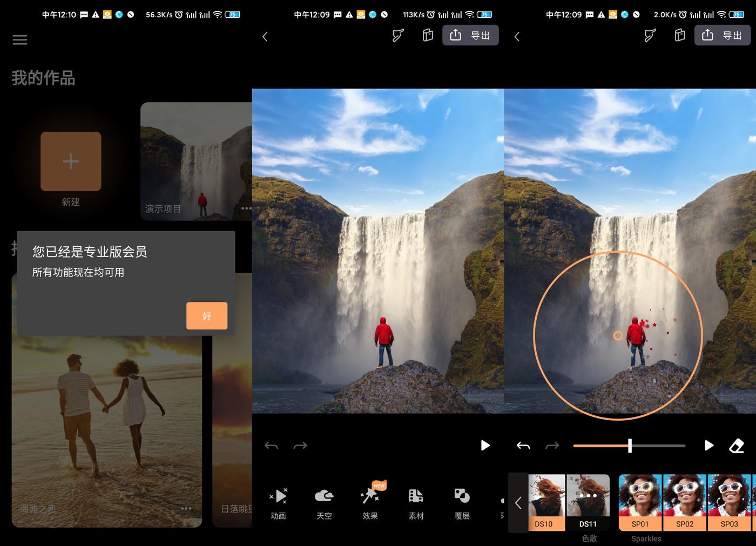Switch to the Sparkles effect category
756x546 pixels.
[x=646, y=538]
